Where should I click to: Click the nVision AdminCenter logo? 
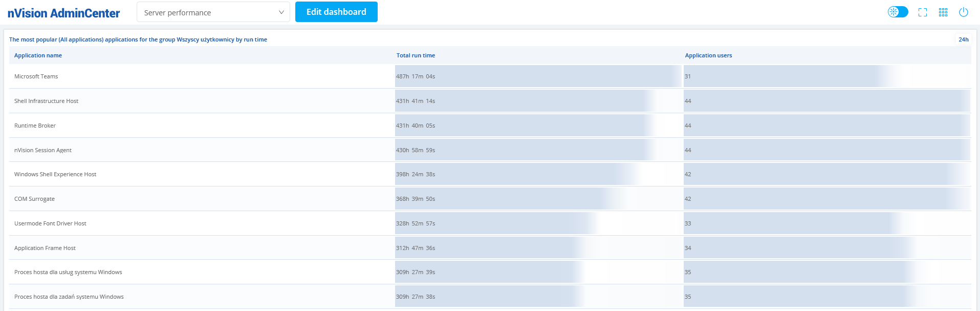click(63, 13)
